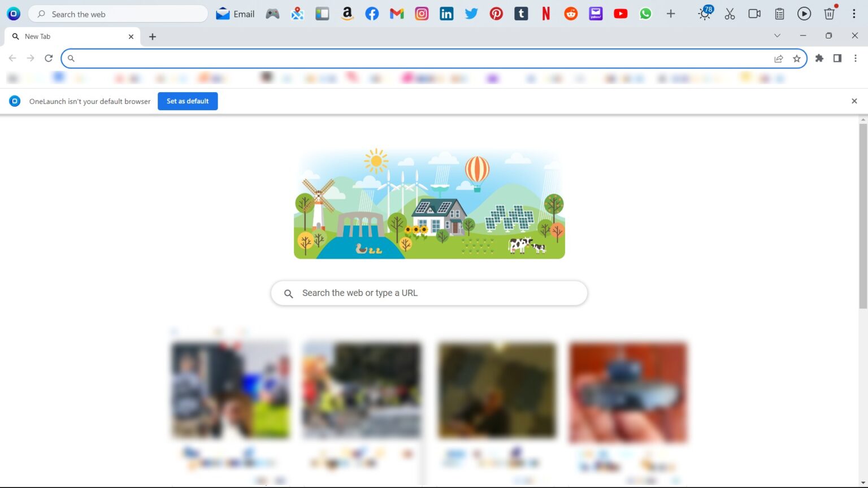Expand the tab search chevron near window controls

point(777,36)
